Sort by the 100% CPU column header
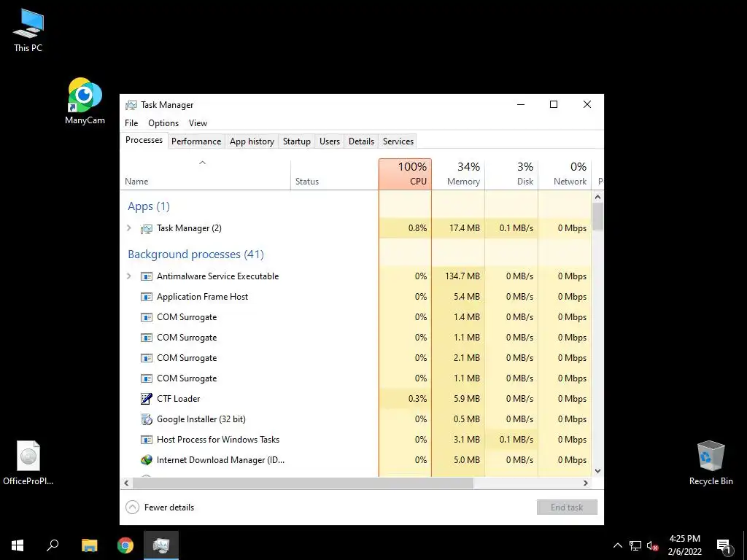 [405, 175]
